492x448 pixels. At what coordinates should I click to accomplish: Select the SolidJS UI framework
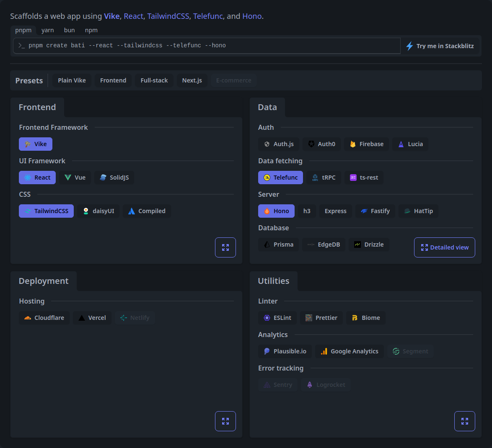114,178
